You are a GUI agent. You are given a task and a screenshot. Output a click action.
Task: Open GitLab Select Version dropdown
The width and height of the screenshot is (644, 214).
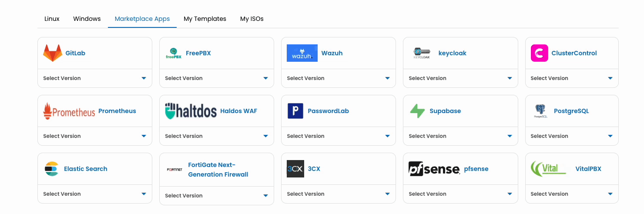[x=95, y=78]
